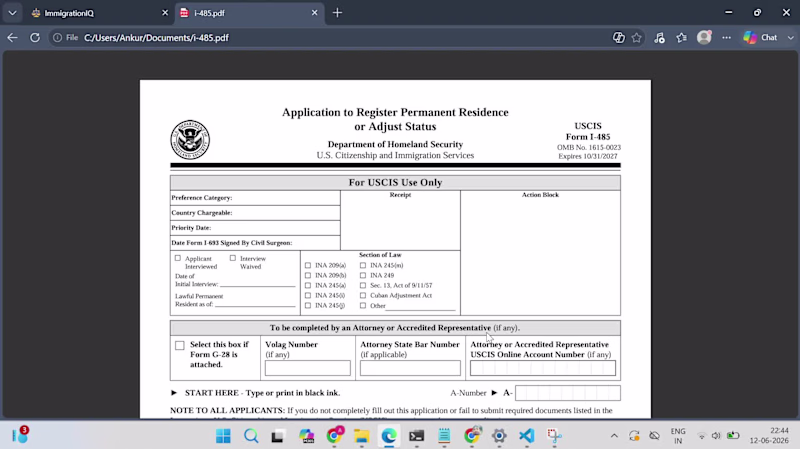
Task: Add this page to favorites star
Action: coord(636,38)
